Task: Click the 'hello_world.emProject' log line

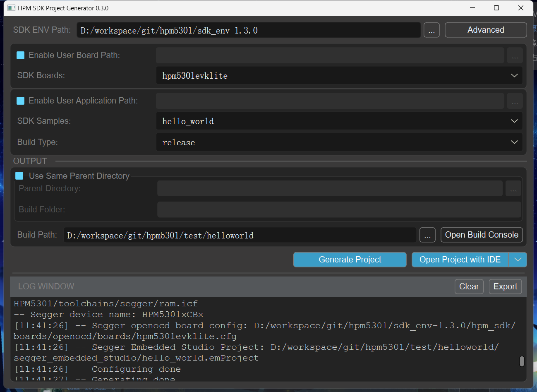Action: pos(137,358)
